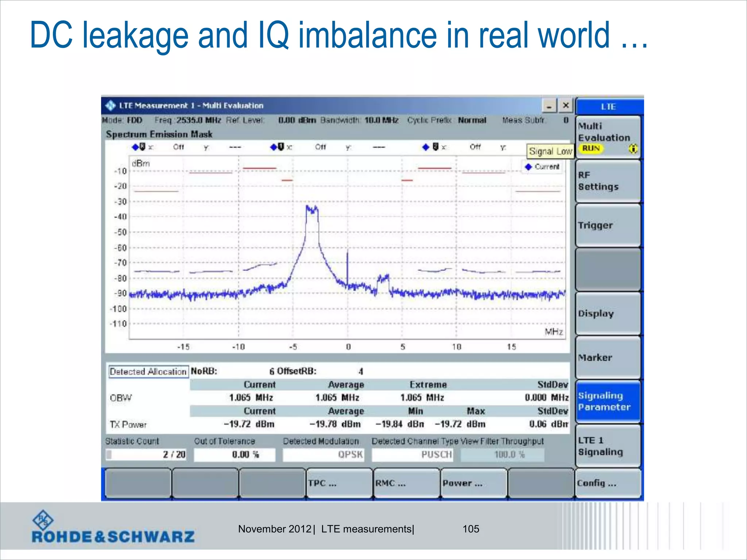Click the Mode FDD value
This screenshot has height=560, width=747.
coord(135,120)
